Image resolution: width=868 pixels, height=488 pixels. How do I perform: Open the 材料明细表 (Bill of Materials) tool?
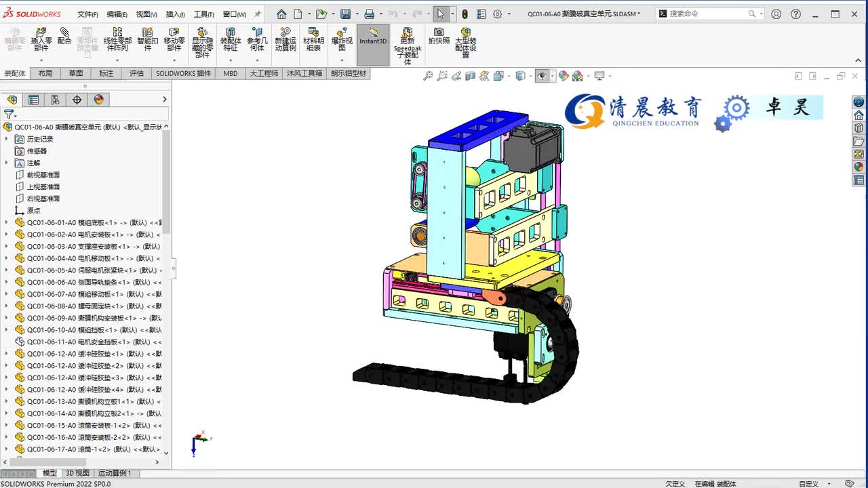pos(313,40)
